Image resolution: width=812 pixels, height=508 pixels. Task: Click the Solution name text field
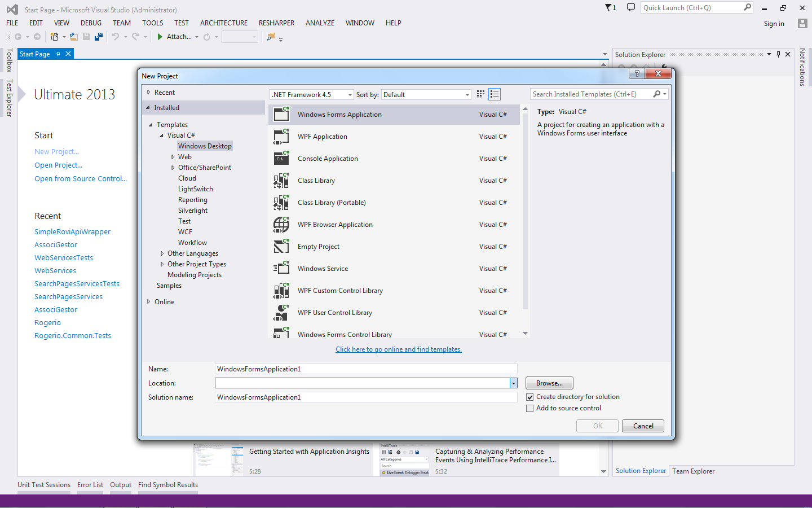366,397
